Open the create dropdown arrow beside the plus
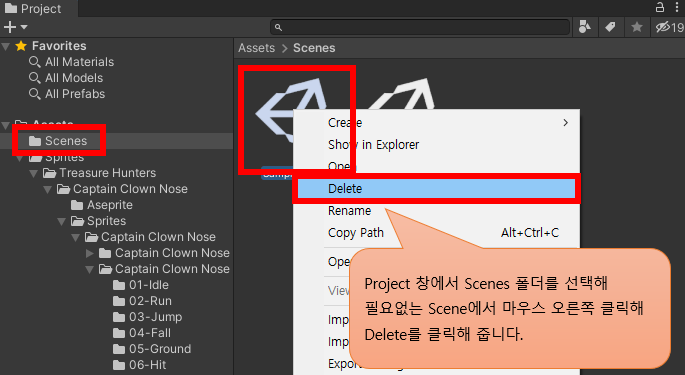 [x=24, y=27]
